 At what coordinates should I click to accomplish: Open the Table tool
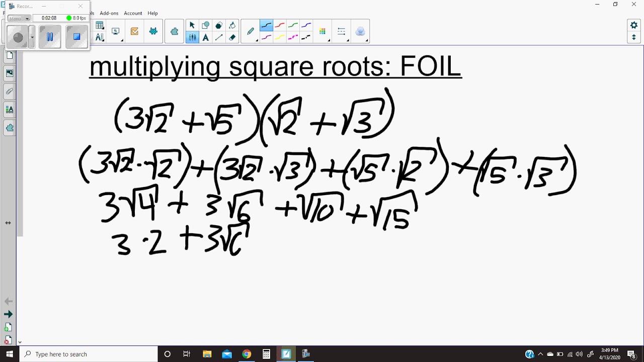(x=100, y=26)
